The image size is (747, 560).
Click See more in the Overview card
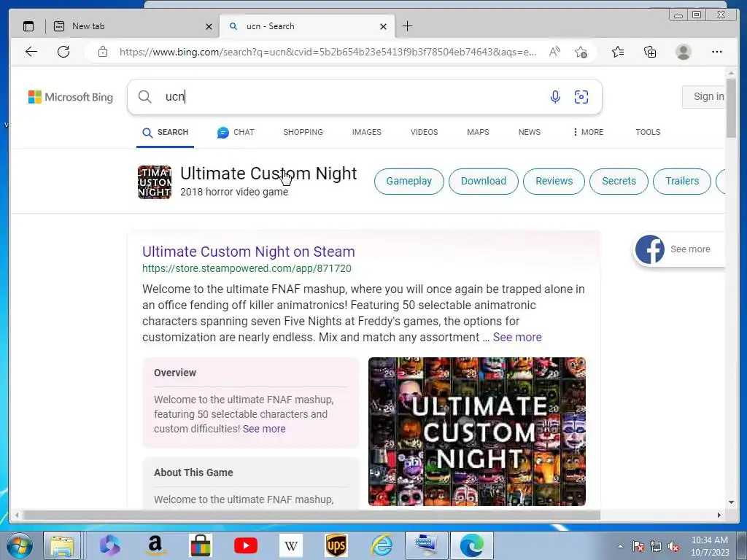click(264, 429)
